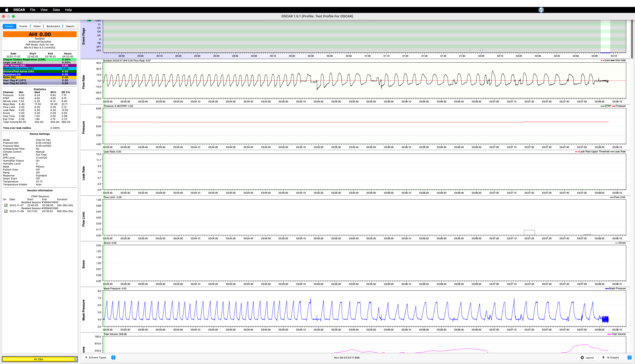Image resolution: width=635 pixels, height=364 pixels.
Task: Switch to the Events tab
Action: (23, 26)
